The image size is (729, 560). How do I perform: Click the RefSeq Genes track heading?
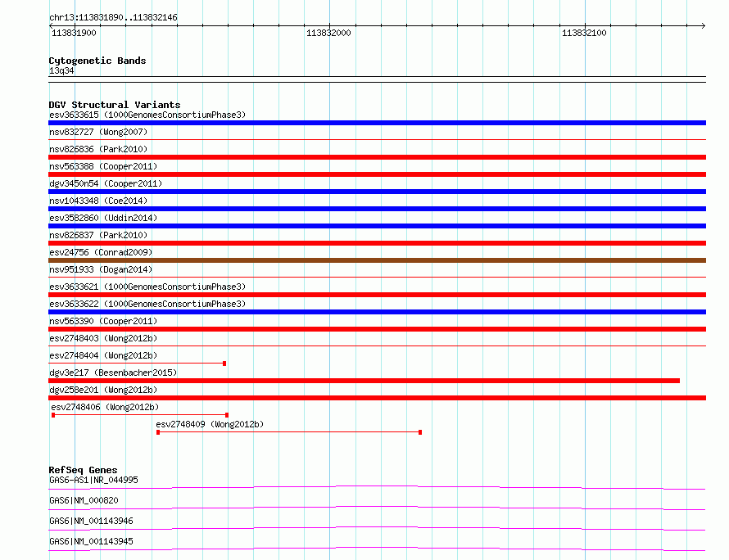pyautogui.click(x=83, y=470)
